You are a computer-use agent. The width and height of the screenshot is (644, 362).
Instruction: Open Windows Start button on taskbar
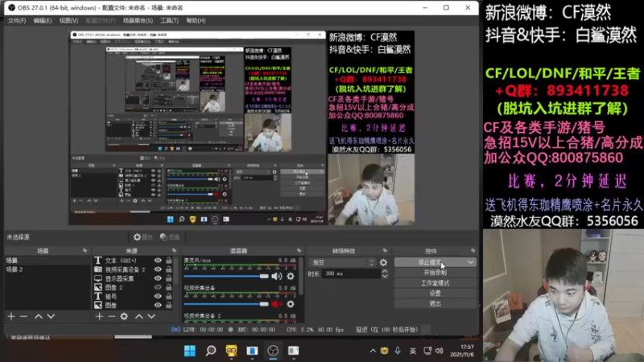tap(190, 351)
